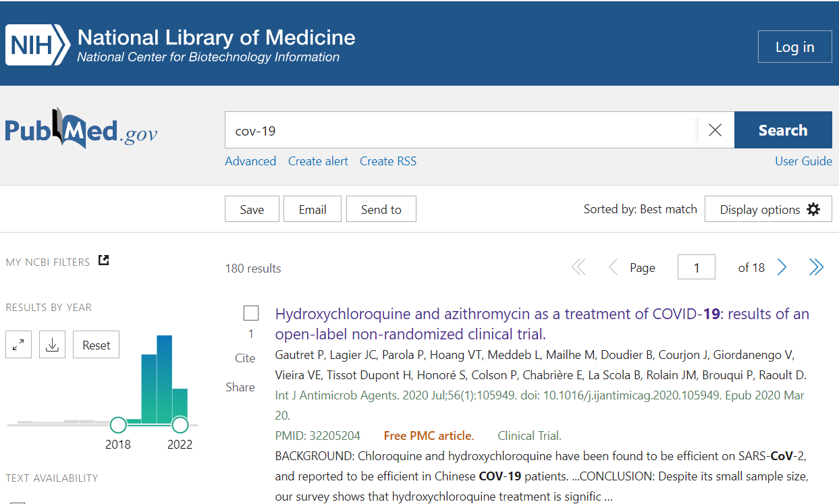
Task: Click the 2022 year slider handle
Action: click(180, 424)
